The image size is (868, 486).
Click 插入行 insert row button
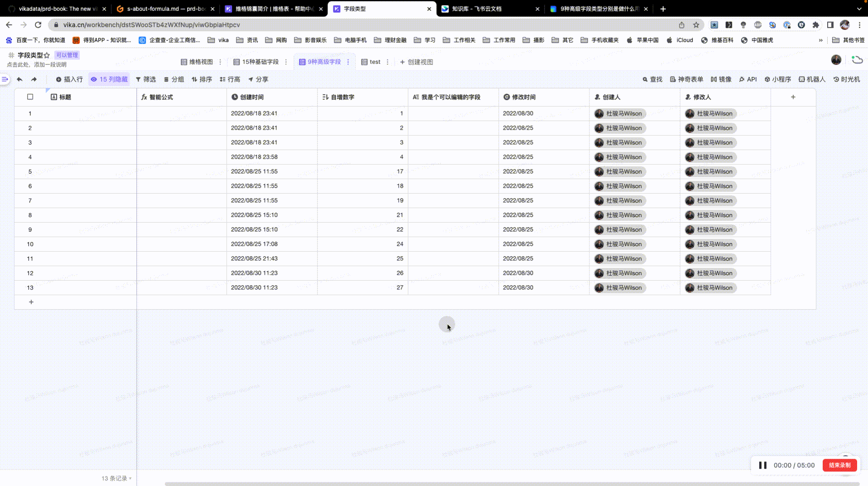[69, 79]
